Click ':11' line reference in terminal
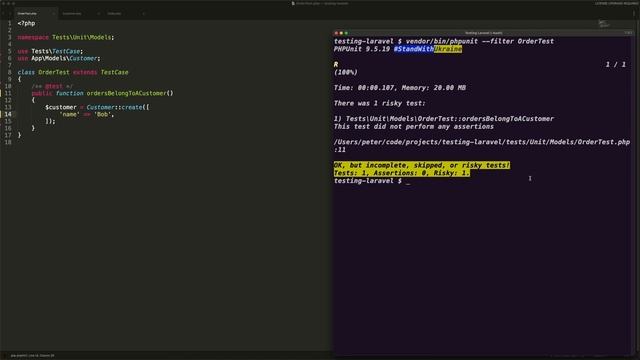The image size is (640, 360). click(x=340, y=150)
